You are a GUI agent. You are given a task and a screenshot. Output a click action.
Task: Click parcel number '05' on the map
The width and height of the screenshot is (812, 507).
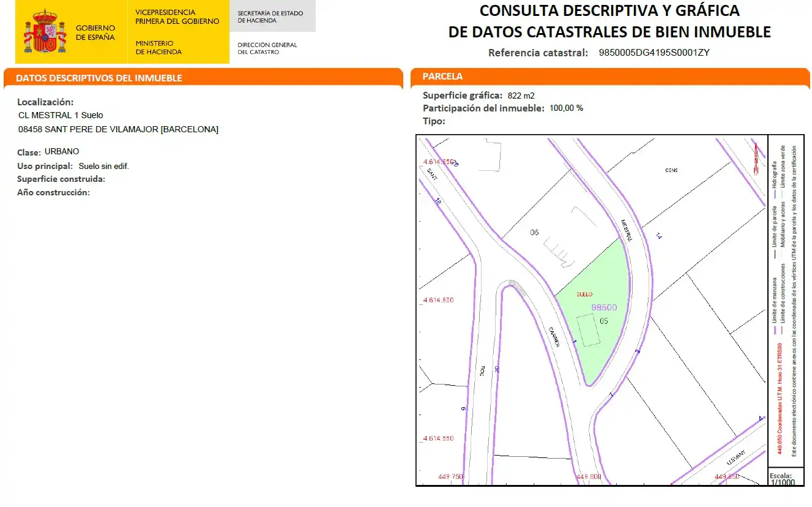pos(604,321)
